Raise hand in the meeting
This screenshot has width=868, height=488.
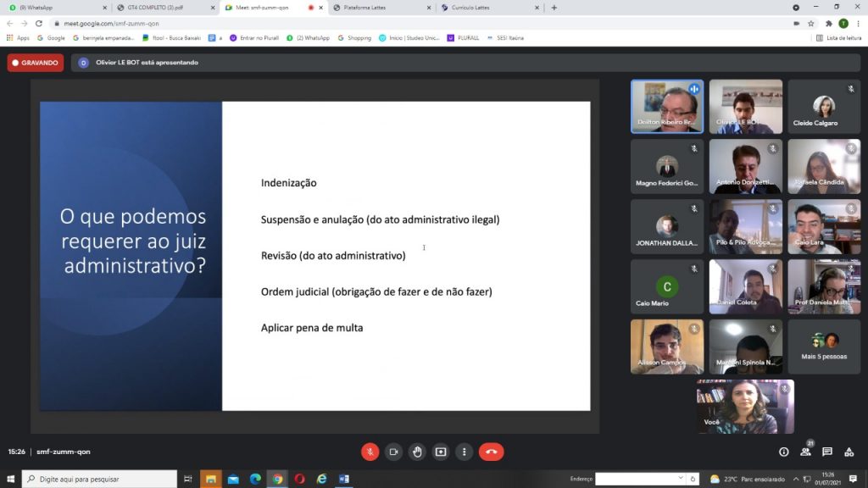point(417,452)
